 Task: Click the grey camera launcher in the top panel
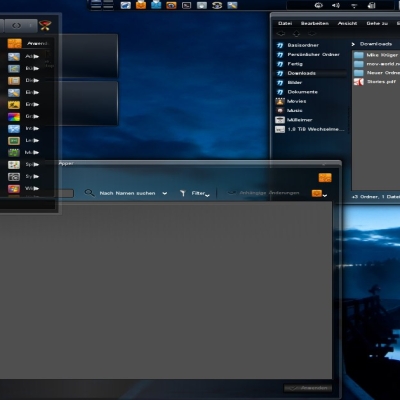pyautogui.click(x=202, y=5)
